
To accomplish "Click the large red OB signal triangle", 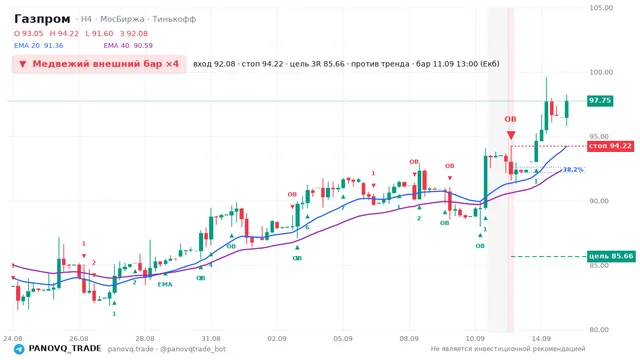I will [511, 135].
